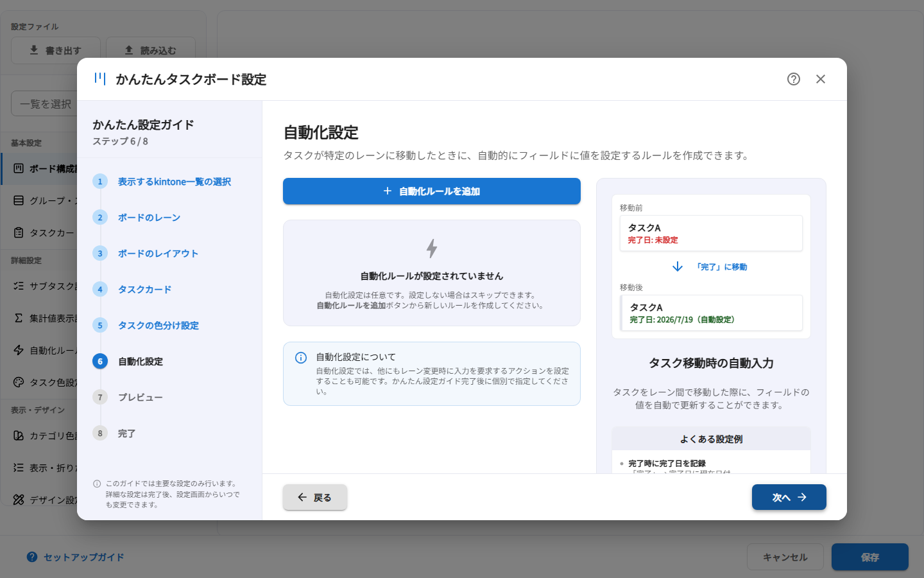The image size is (924, 578).
Task: Go to step 5 タスクの色分け設定
Action: (x=158, y=326)
